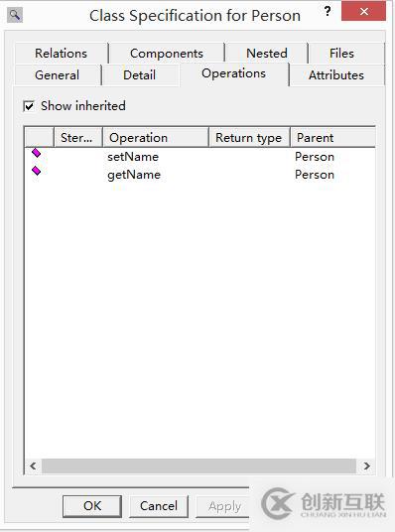Click the question mark help icon
The width and height of the screenshot is (395, 532).
tap(328, 11)
